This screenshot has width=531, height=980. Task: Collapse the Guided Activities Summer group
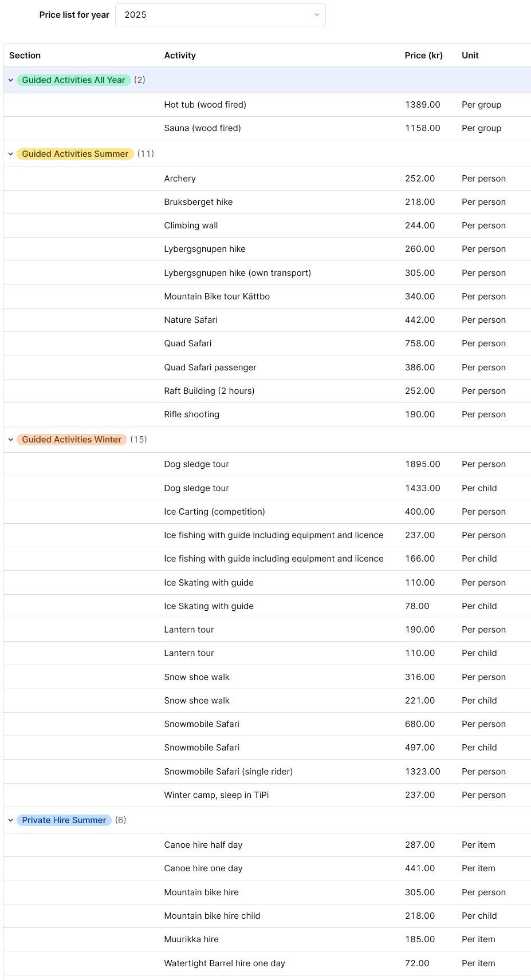11,154
